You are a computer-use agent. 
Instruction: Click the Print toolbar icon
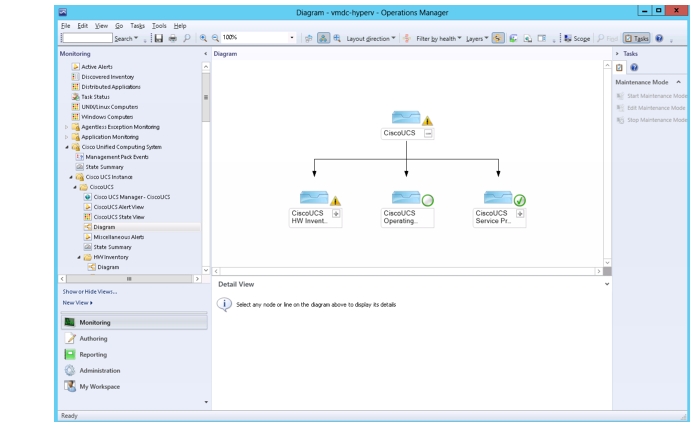[173, 39]
